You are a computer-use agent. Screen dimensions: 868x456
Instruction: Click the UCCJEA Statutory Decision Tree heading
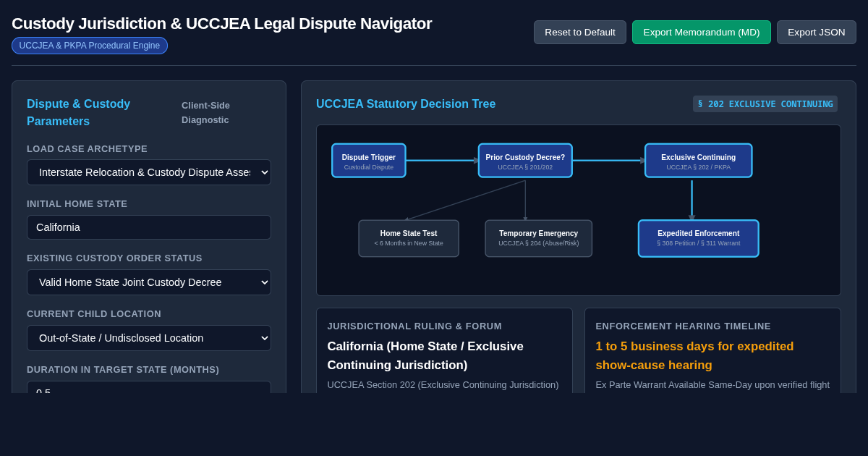[x=406, y=104]
